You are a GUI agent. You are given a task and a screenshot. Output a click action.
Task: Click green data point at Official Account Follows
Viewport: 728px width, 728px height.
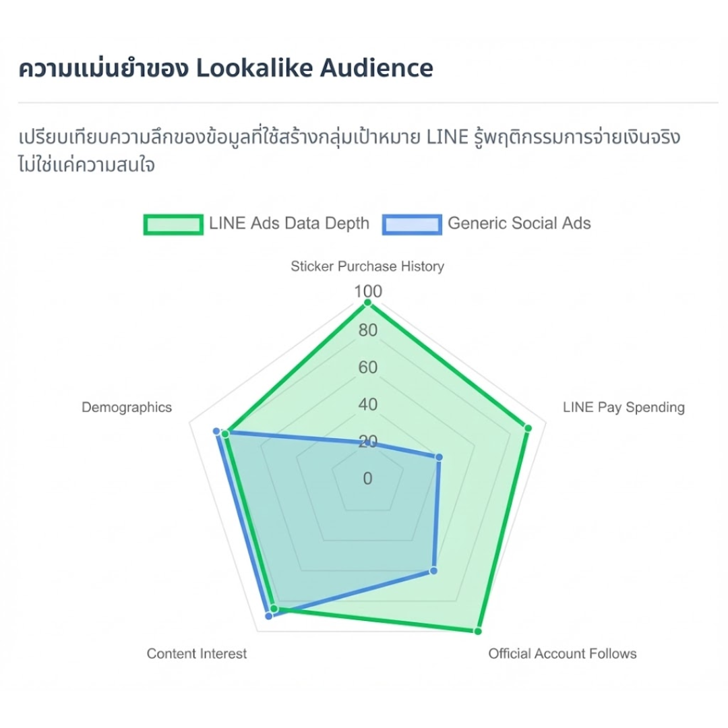(478, 632)
